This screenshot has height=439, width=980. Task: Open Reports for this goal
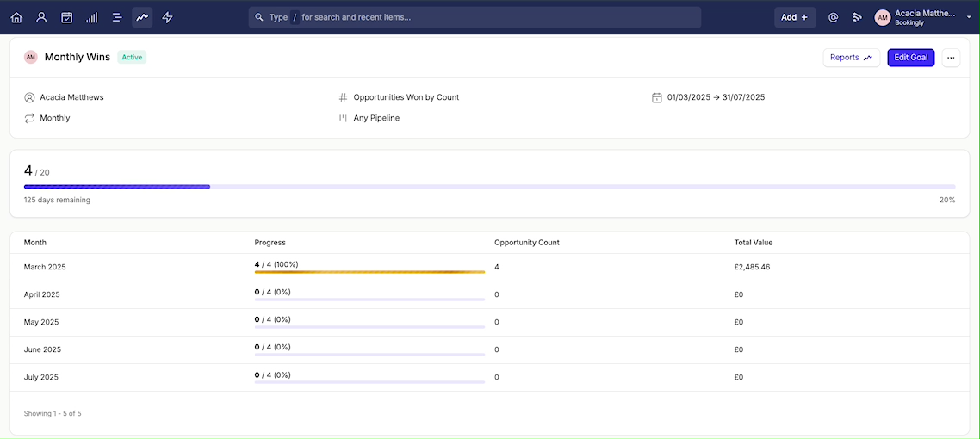point(851,58)
